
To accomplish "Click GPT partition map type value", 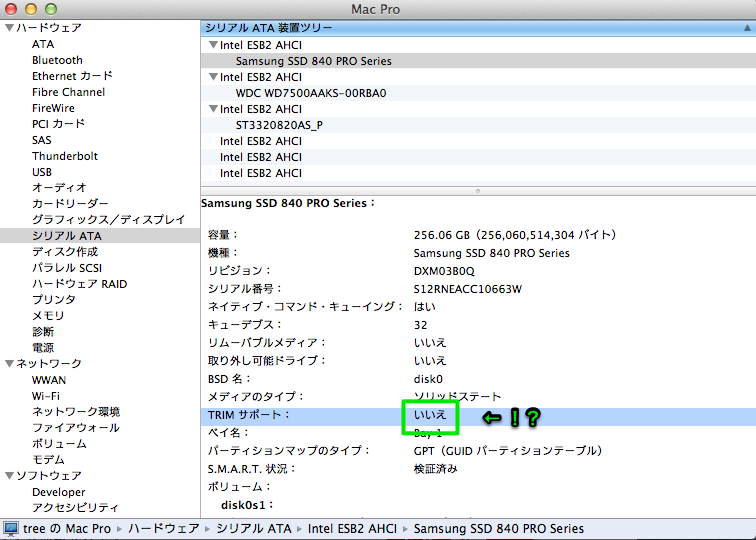I will coord(508,451).
